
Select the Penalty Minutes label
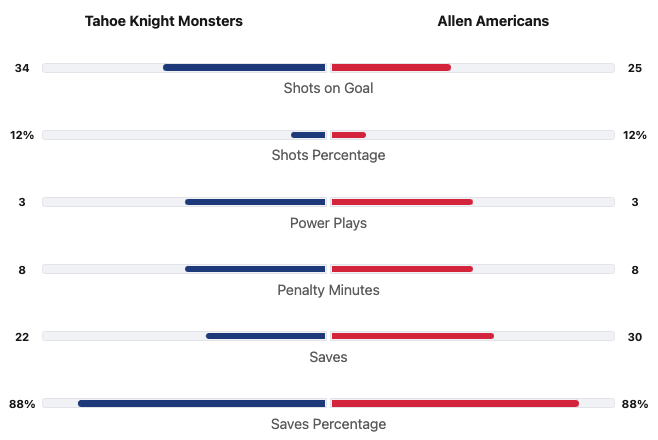[328, 290]
